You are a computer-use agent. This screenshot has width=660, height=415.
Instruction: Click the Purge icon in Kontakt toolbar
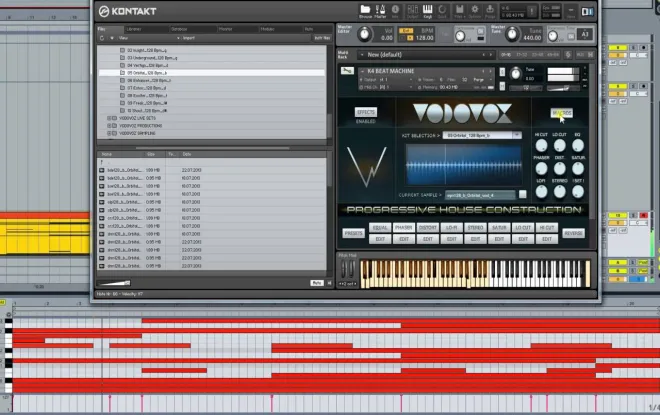click(x=490, y=11)
